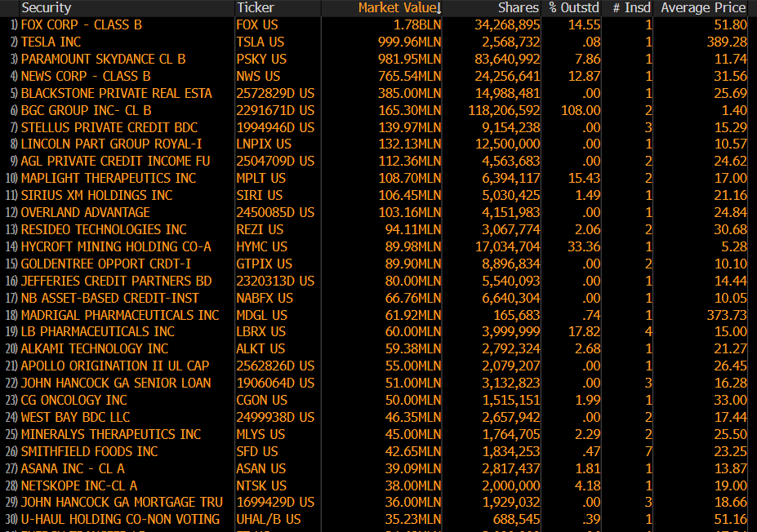Click average price 389.28
The image size is (757, 532).
click(727, 42)
